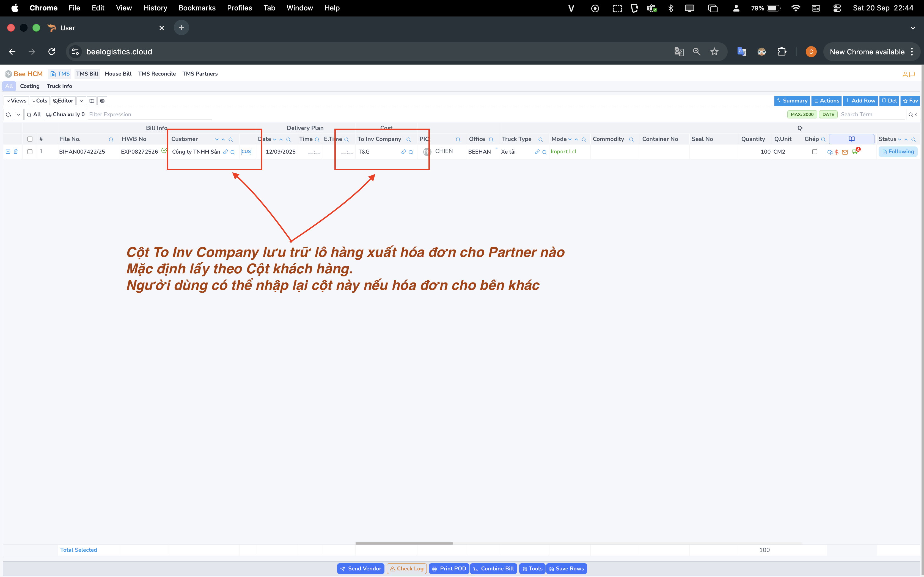924x577 pixels.
Task: Tick the checkbox for row 1
Action: click(x=30, y=151)
